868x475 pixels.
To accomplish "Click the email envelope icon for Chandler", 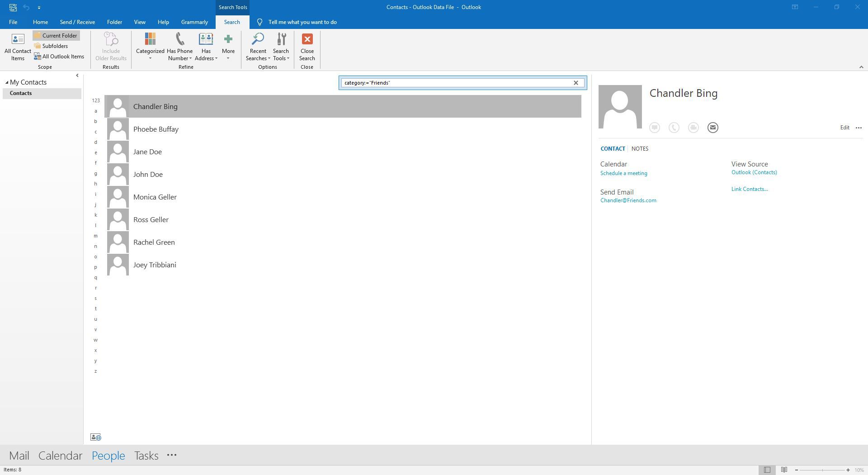I will 713,128.
